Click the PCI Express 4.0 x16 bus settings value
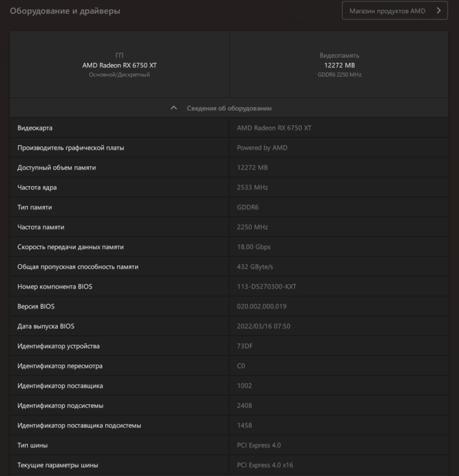 tap(265, 465)
